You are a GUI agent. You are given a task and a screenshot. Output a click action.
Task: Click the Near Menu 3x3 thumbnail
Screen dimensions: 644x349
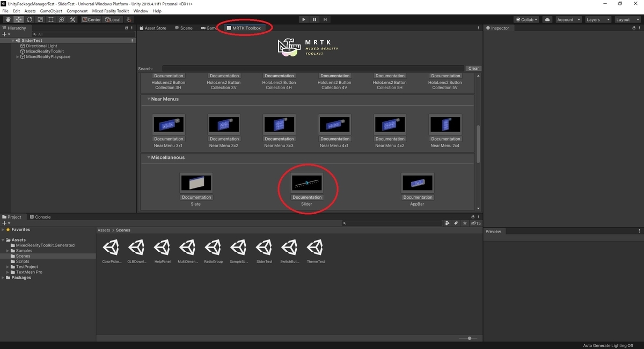279,125
